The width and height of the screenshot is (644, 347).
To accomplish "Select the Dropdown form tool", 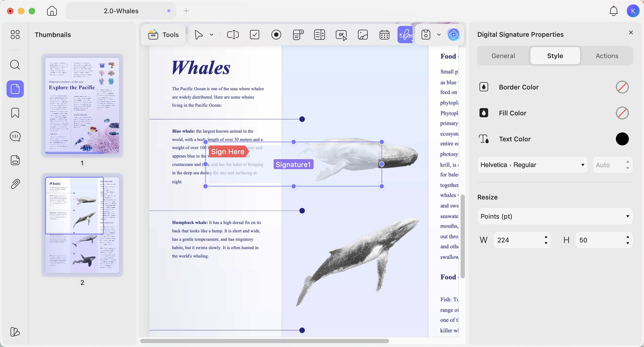I will (298, 35).
